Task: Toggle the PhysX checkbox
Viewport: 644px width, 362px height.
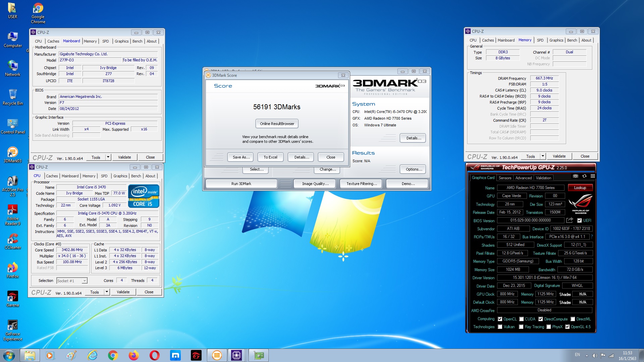Action: pyautogui.click(x=548, y=327)
